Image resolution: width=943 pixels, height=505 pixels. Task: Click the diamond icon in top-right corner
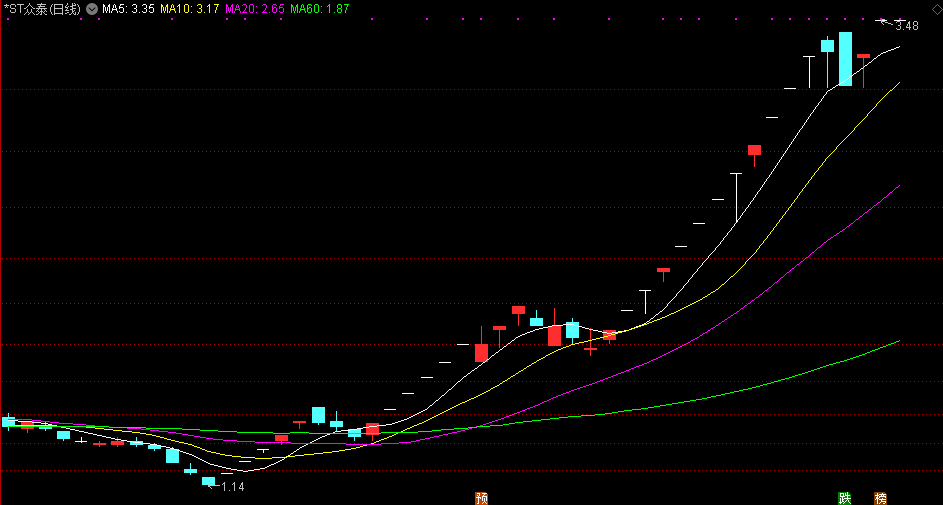tap(936, 7)
